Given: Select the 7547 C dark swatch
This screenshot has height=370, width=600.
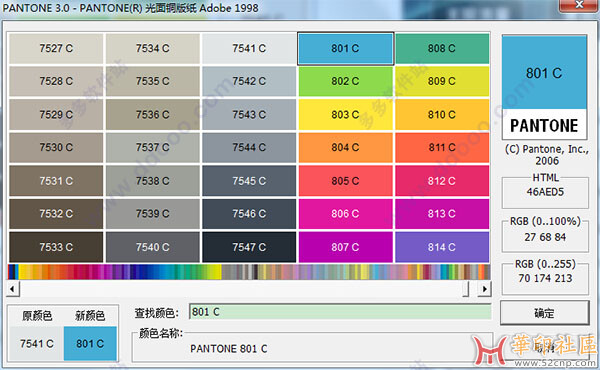Looking at the screenshot, I should (x=249, y=247).
